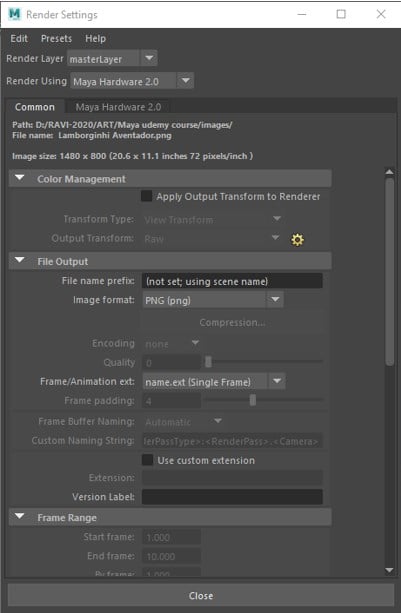Image resolution: width=401 pixels, height=613 pixels.
Task: Open the Image format PNG dropdown
Action: (x=275, y=300)
